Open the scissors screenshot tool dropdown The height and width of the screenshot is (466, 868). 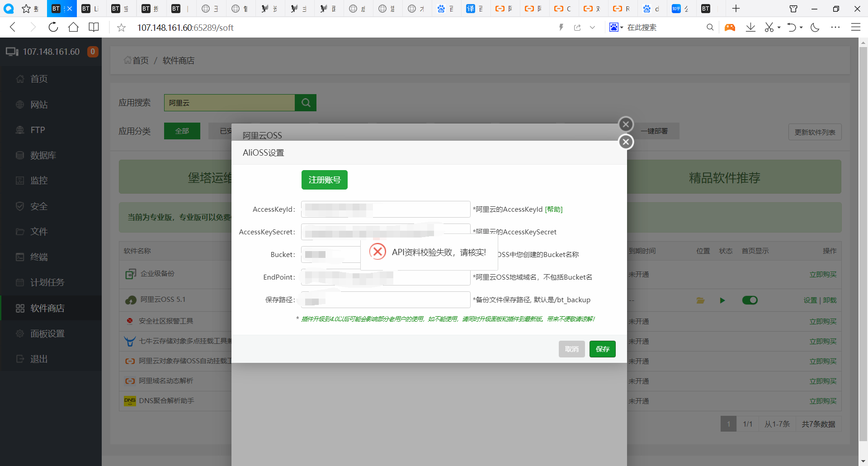(779, 28)
